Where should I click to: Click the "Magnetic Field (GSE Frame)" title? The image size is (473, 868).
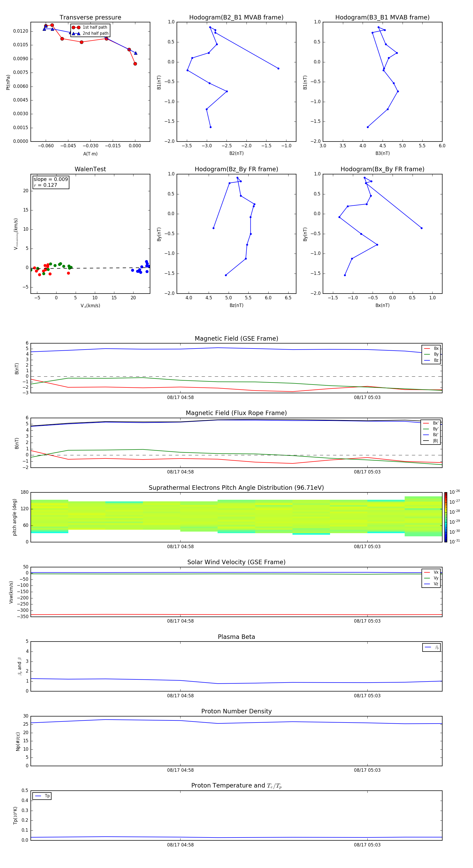[236, 339]
